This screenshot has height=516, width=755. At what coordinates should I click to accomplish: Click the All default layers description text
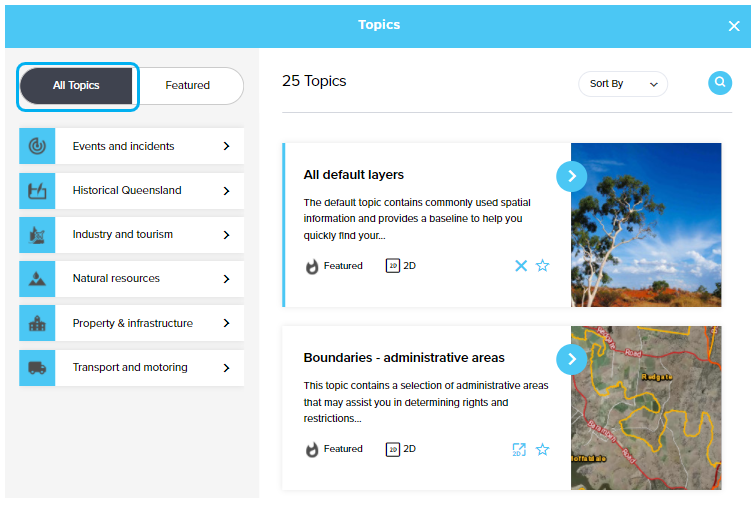(x=417, y=219)
